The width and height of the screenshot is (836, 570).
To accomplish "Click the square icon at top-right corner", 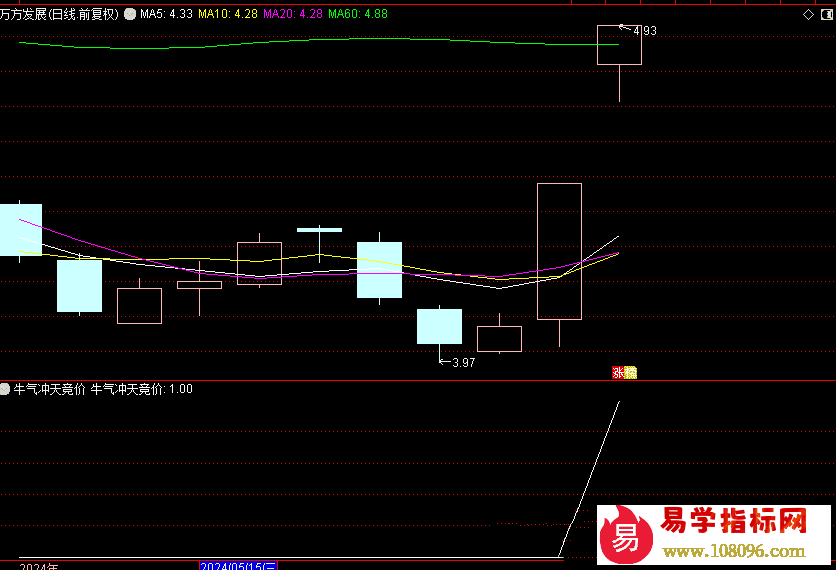I will [826, 15].
